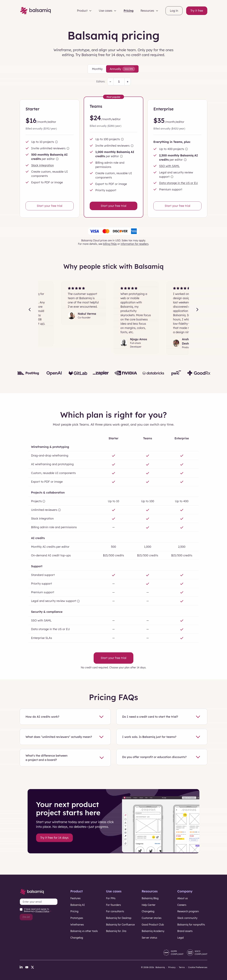Viewport: 227px width, 980px height.
Task: Increase editors count with plus button
Action: point(128,81)
